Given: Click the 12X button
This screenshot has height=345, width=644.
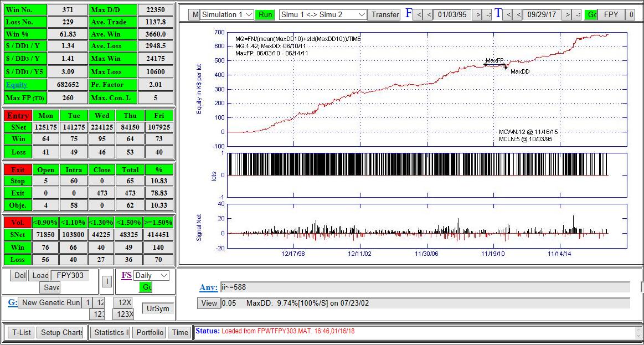Looking at the screenshot, I should point(123,303).
